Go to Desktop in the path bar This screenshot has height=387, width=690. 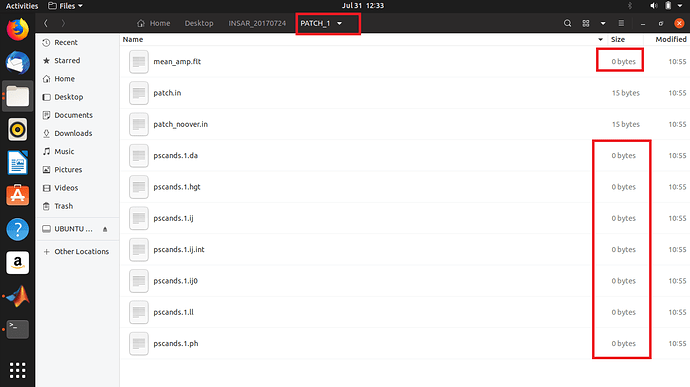coord(199,23)
